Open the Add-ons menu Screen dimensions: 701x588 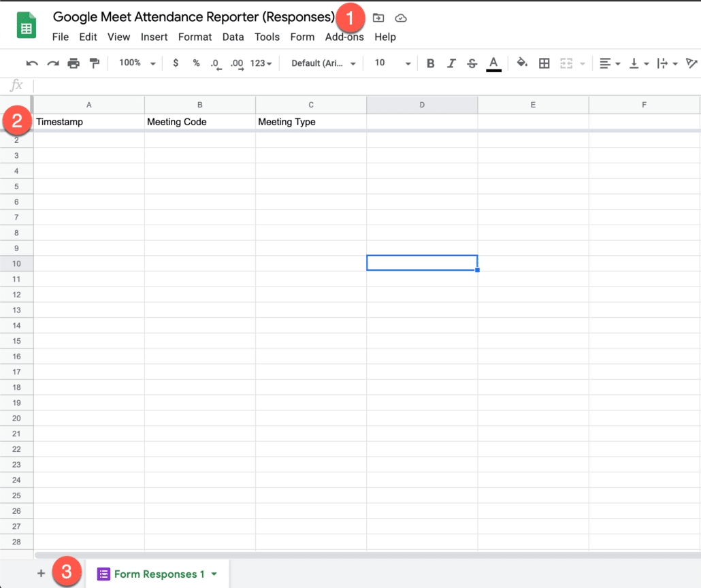point(344,37)
